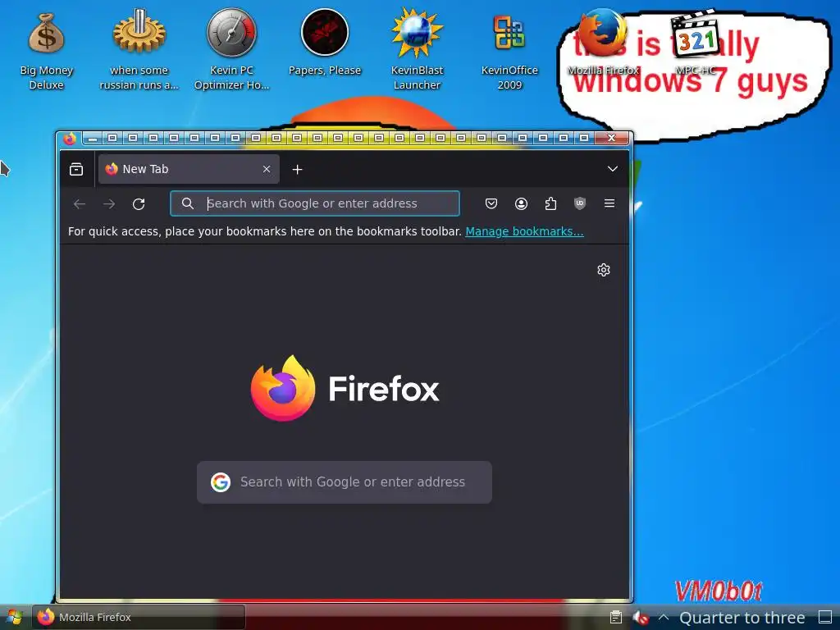Open Firefox account icon
The image size is (840, 630).
(521, 203)
